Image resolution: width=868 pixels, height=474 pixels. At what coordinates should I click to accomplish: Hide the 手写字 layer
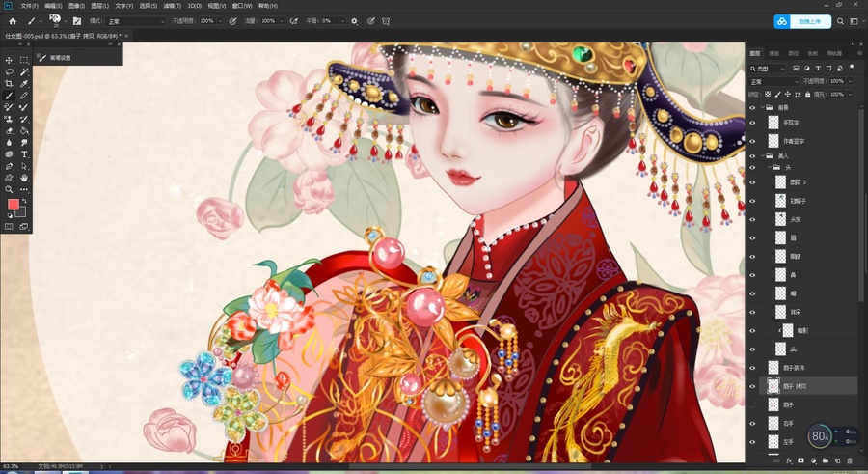point(752,123)
